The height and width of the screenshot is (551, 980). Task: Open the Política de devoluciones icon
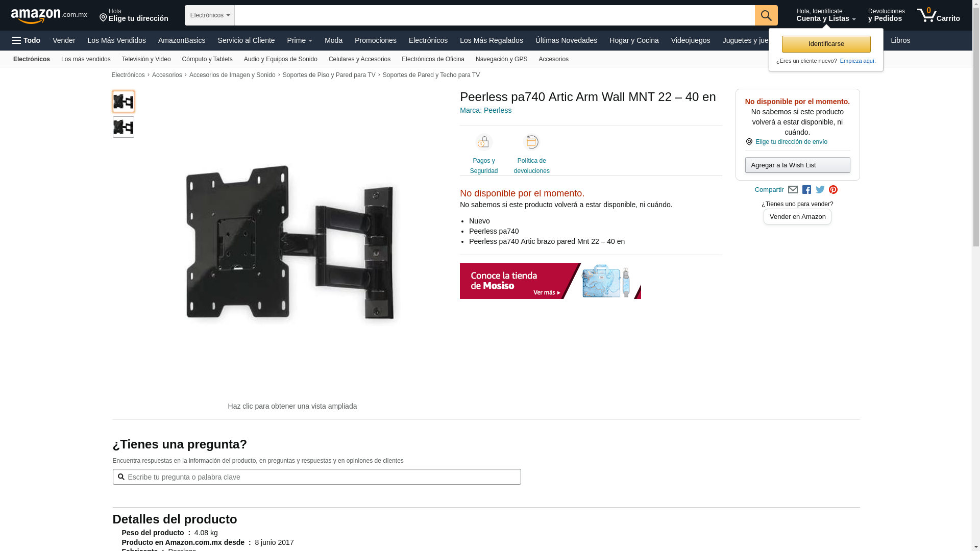tap(532, 142)
